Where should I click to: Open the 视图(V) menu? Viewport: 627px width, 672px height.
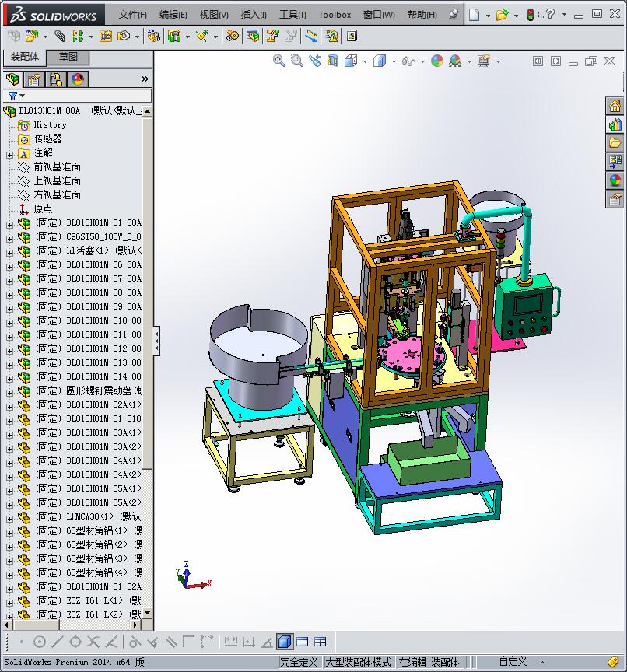(x=214, y=15)
